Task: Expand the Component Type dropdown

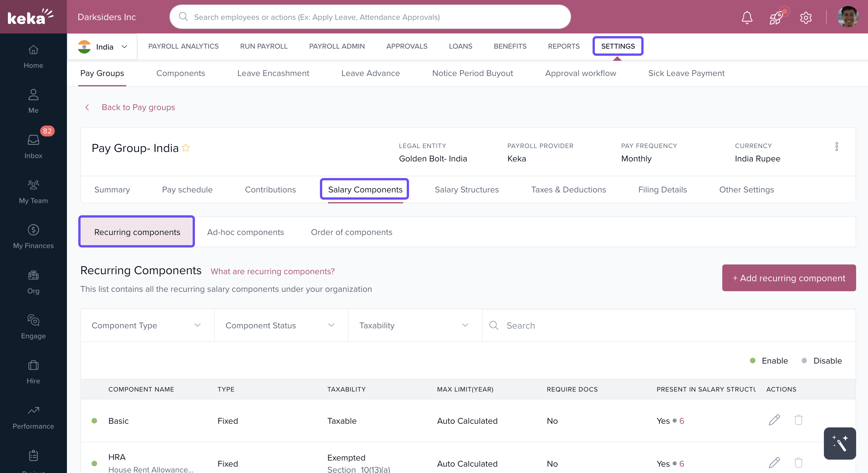Action: pos(147,325)
